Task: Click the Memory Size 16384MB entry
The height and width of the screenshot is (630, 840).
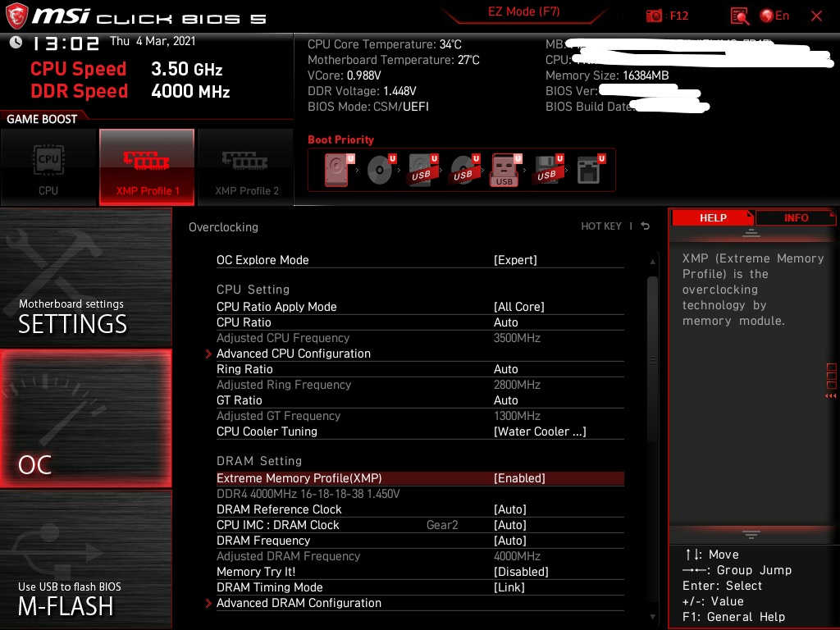Action: [x=607, y=75]
